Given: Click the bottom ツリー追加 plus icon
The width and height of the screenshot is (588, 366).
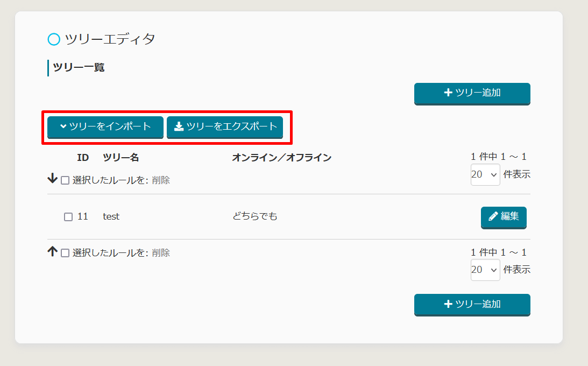Looking at the screenshot, I should [448, 304].
